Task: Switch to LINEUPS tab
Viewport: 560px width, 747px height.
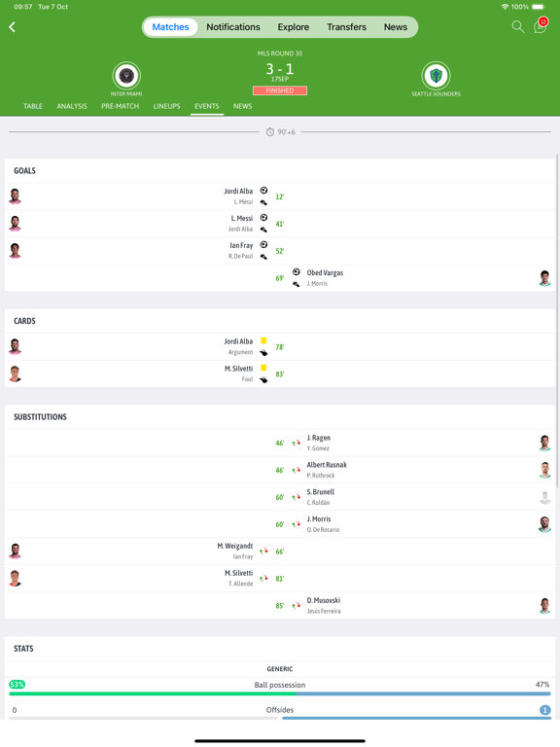Action: click(166, 106)
